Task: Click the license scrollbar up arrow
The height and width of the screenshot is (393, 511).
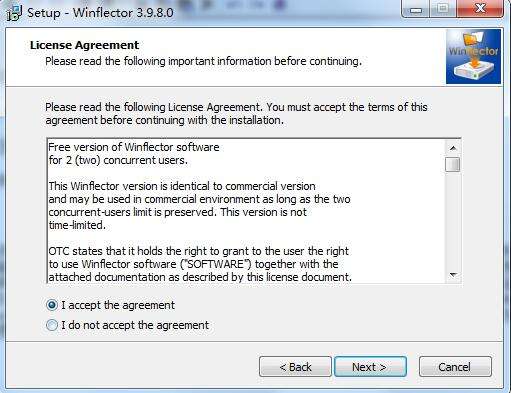Action: coord(453,148)
